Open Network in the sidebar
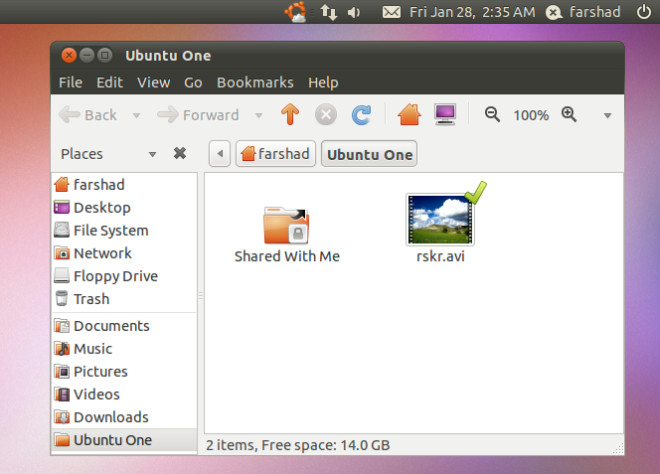Image resolution: width=660 pixels, height=474 pixels. coord(124,253)
